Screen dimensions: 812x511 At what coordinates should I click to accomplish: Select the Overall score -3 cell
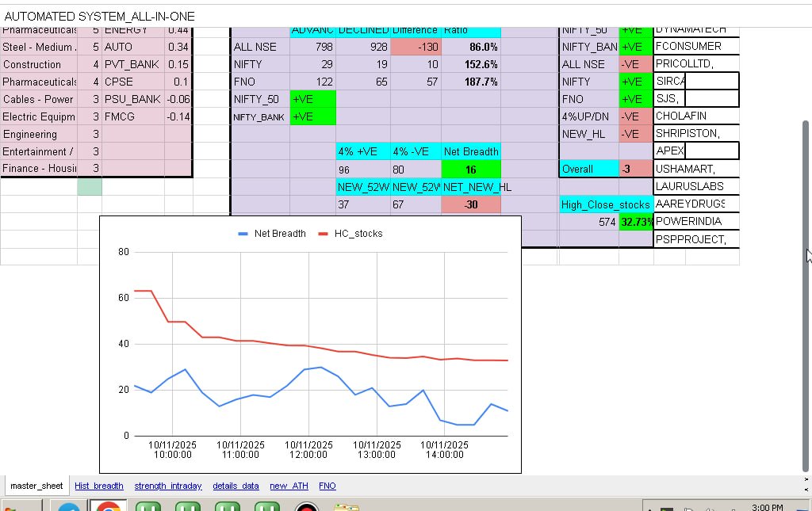[x=636, y=169]
